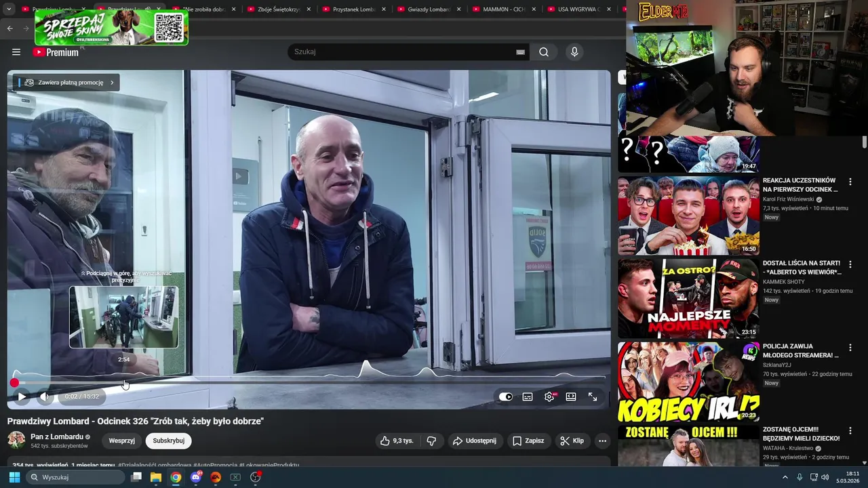868x488 pixels.
Task: Save video with Zapisz button
Action: tap(528, 441)
